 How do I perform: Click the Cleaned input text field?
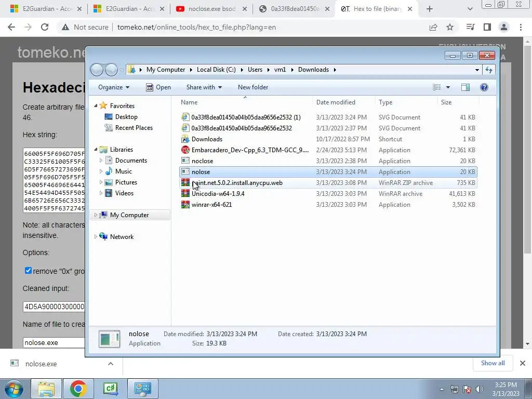tap(54, 307)
